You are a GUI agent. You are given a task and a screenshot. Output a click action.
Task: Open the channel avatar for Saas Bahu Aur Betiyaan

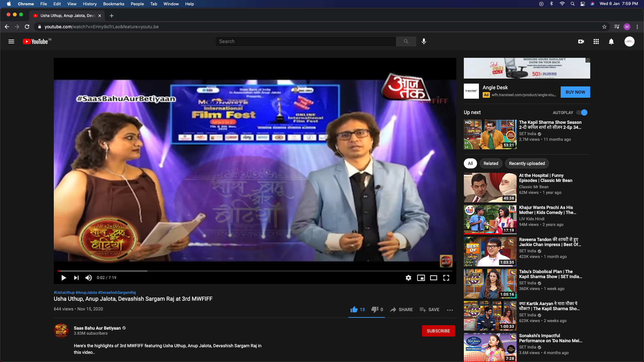click(61, 331)
